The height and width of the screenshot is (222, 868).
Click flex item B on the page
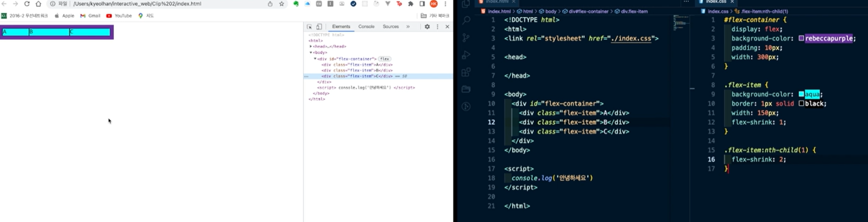tap(49, 32)
